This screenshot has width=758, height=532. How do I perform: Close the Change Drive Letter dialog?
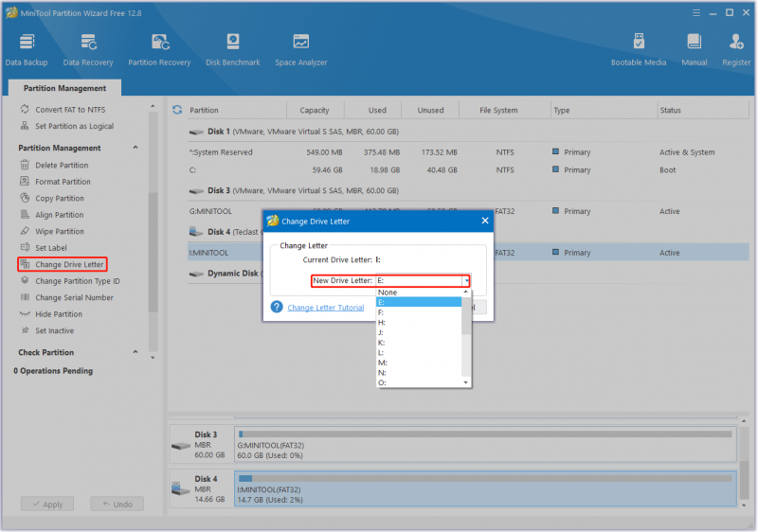485,221
